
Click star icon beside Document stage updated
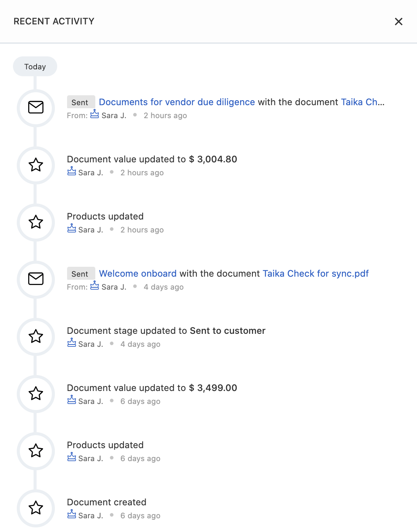click(x=36, y=337)
